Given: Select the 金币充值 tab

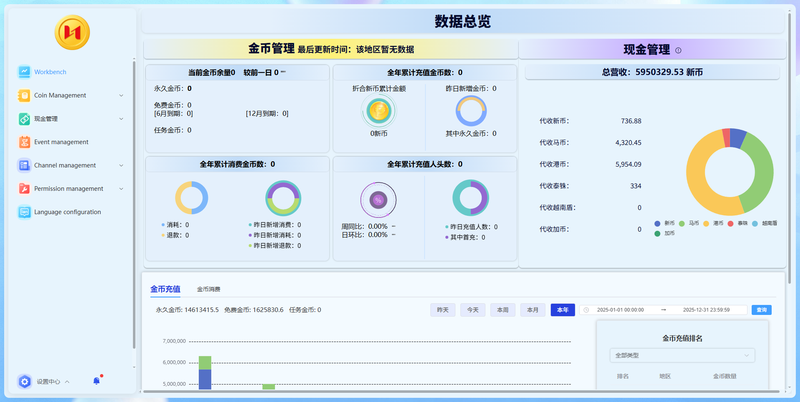Looking at the screenshot, I should tap(165, 289).
